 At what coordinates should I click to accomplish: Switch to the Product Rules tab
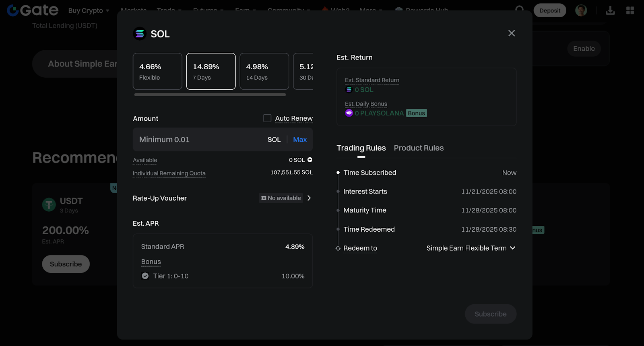pyautogui.click(x=419, y=148)
